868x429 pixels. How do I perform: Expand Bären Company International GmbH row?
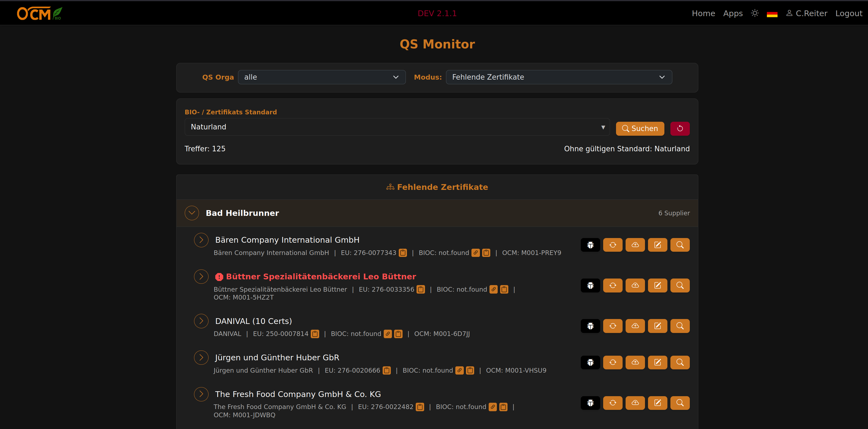(x=201, y=240)
